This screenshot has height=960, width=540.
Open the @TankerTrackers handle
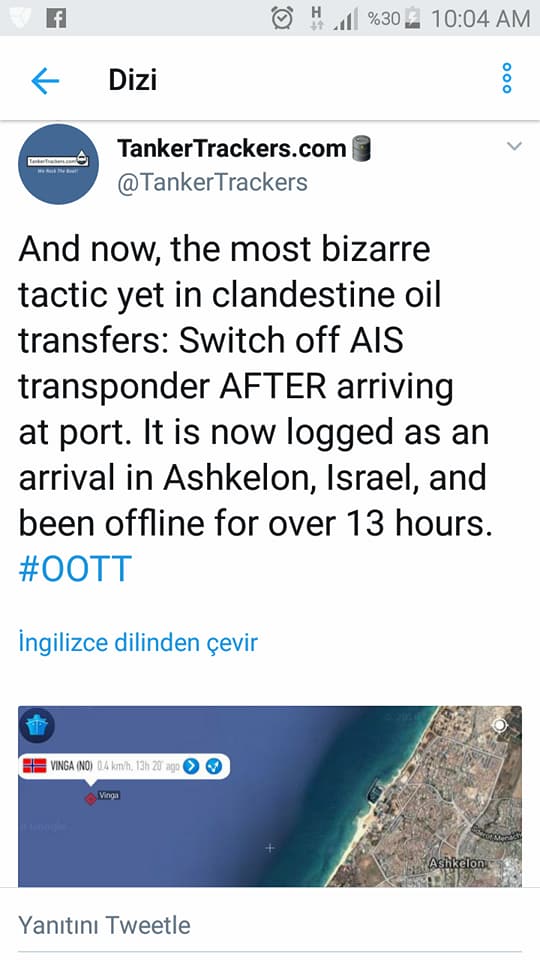(212, 182)
